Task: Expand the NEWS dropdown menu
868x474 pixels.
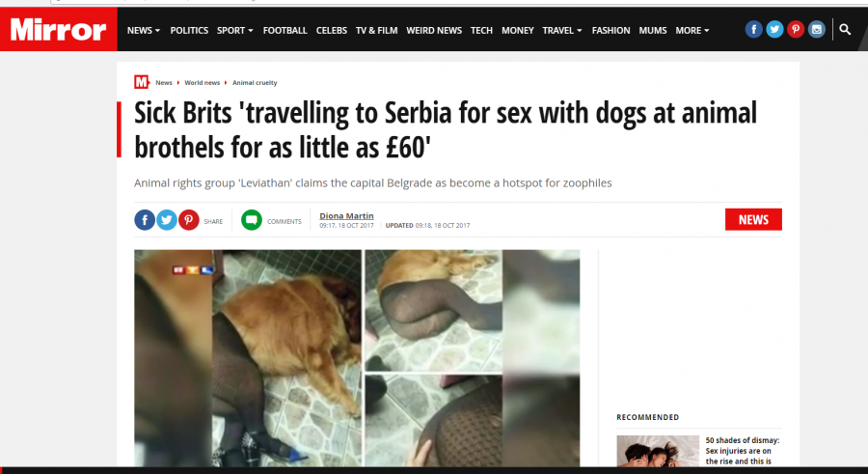Action: click(144, 31)
